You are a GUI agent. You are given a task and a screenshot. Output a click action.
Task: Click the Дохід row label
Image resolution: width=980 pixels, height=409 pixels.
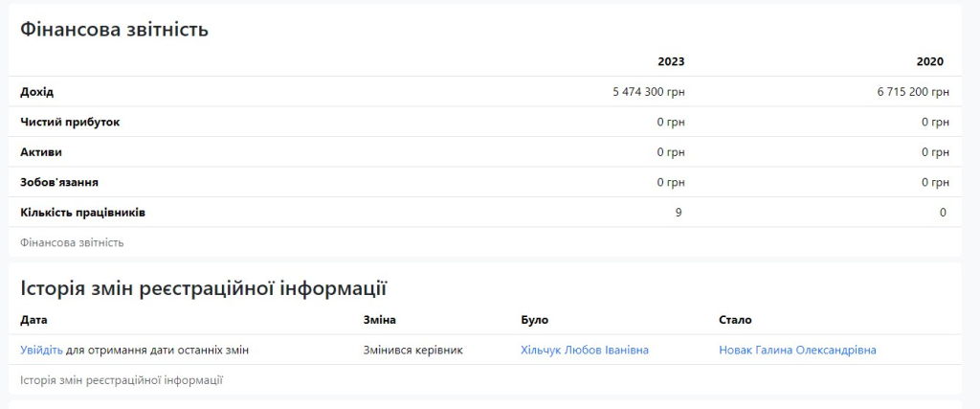[x=37, y=92]
